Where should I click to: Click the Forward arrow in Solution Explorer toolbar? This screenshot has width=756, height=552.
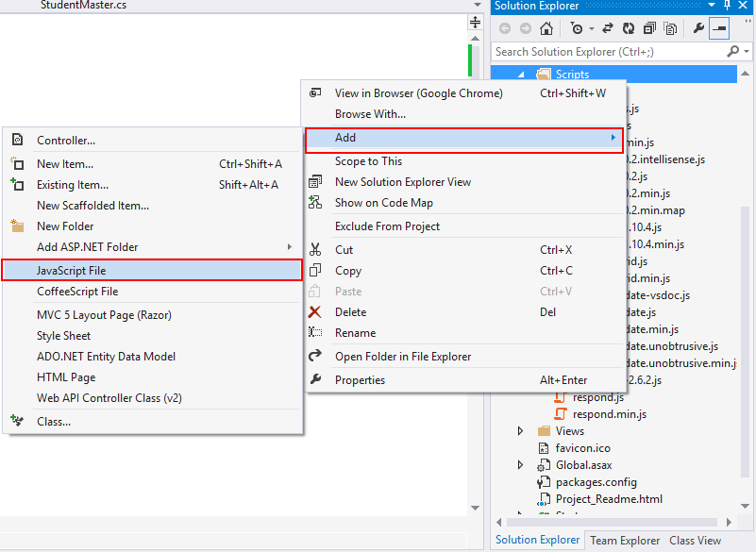526,28
